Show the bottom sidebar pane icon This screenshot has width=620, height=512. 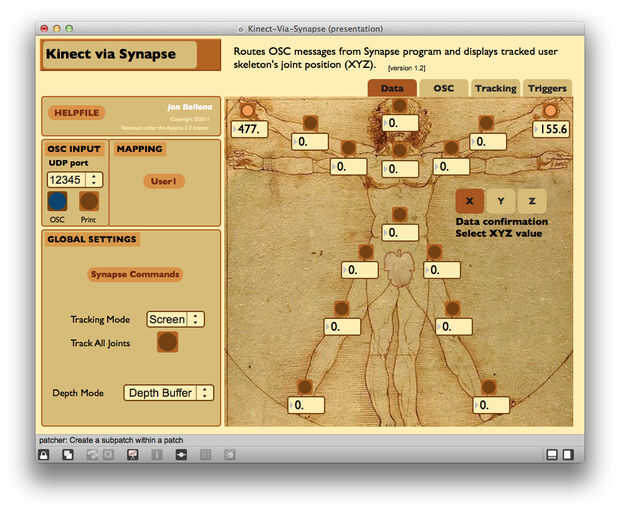coord(552,455)
